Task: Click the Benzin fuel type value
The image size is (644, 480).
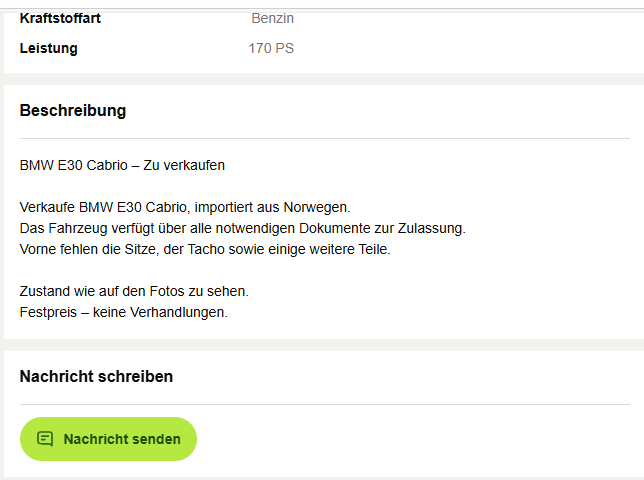Action: (x=272, y=18)
